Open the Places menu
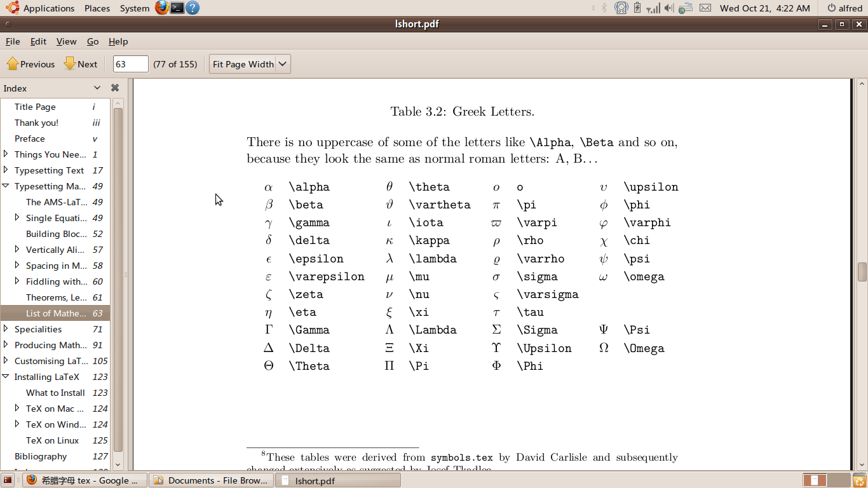This screenshot has width=868, height=488. tap(97, 8)
